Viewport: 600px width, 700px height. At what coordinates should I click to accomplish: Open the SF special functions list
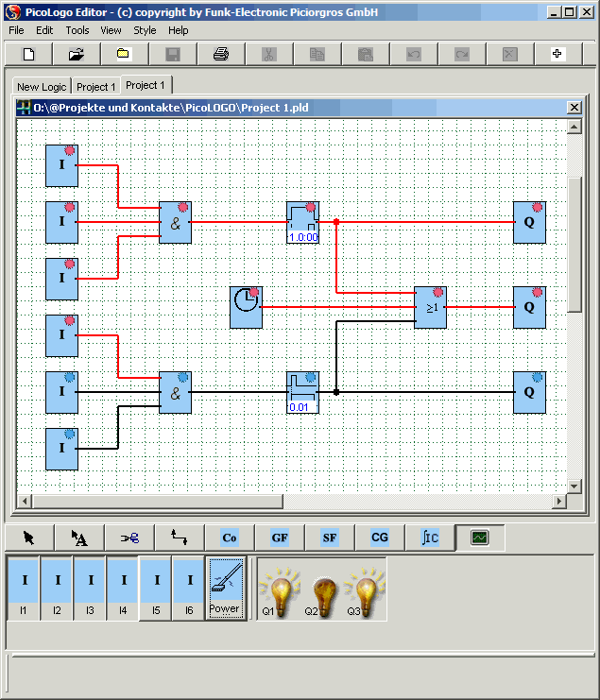329,538
